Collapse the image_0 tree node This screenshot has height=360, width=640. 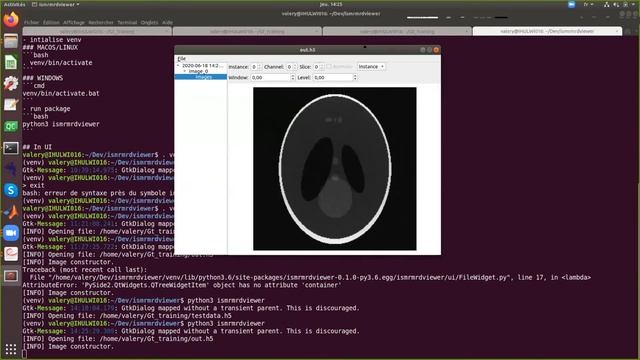click(185, 71)
